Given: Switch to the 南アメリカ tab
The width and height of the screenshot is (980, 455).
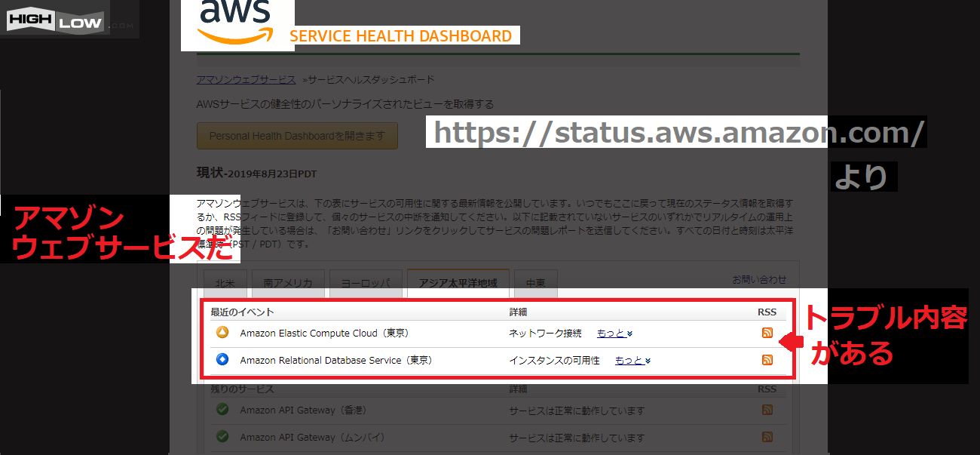Looking at the screenshot, I should pos(288,284).
